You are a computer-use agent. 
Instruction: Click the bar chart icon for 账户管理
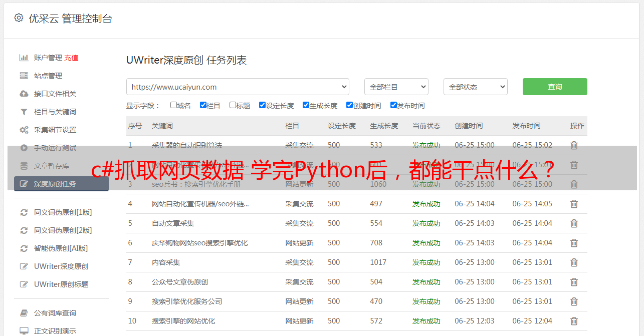(24, 58)
